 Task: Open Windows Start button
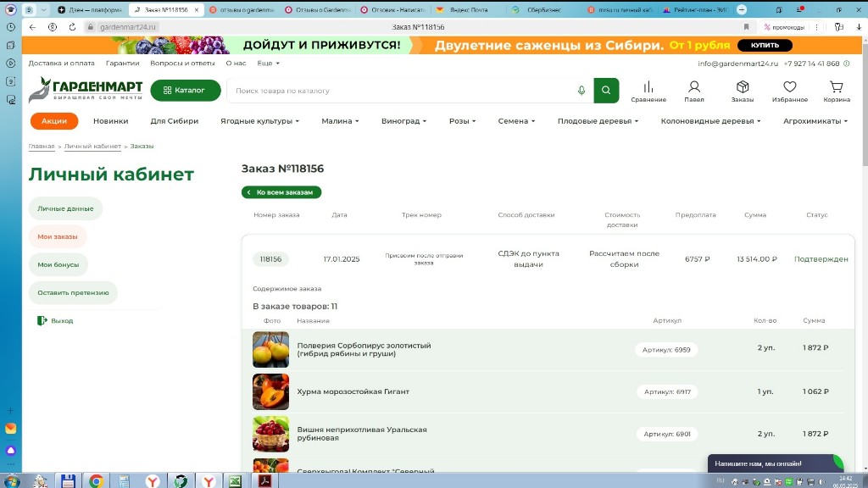pos(10,481)
